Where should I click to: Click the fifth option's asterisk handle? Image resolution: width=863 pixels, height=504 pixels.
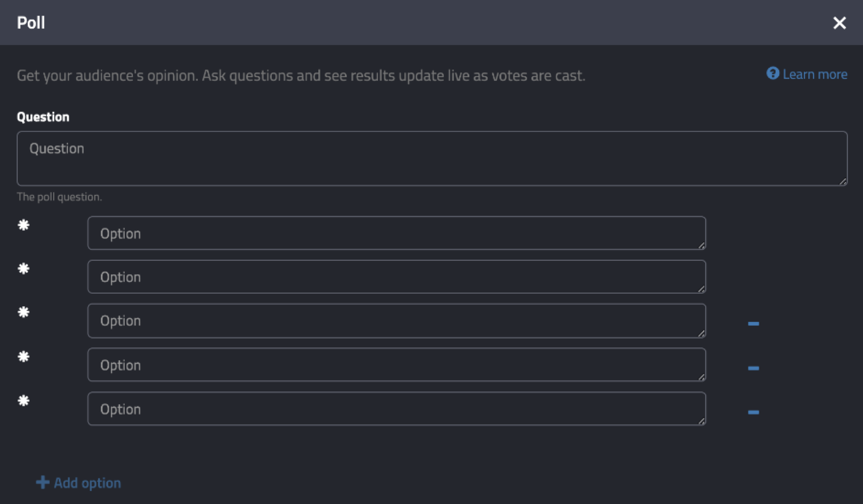[x=24, y=401]
